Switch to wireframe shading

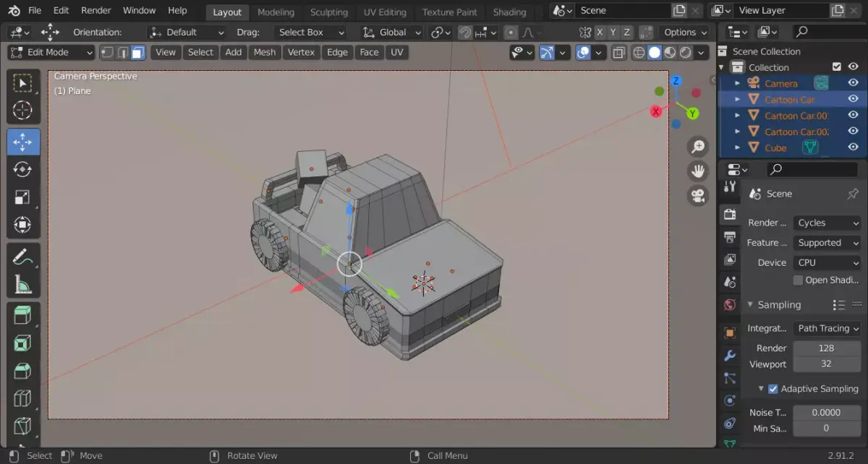point(639,52)
